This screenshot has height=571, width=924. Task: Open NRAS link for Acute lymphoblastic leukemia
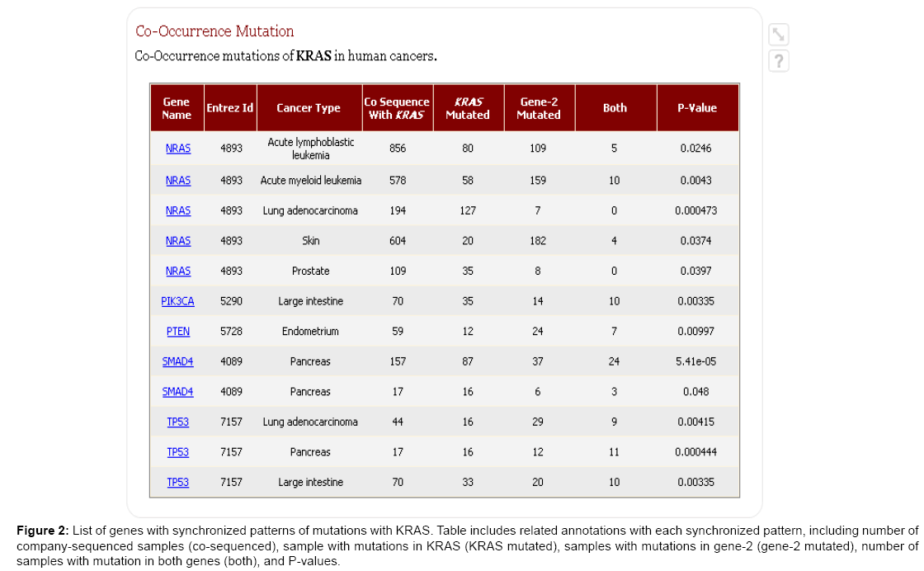pyautogui.click(x=178, y=149)
